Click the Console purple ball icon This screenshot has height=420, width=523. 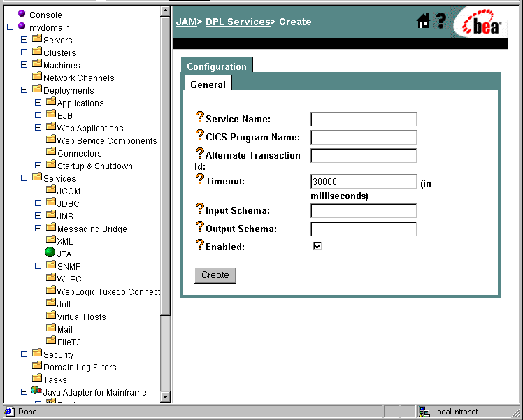22,13
